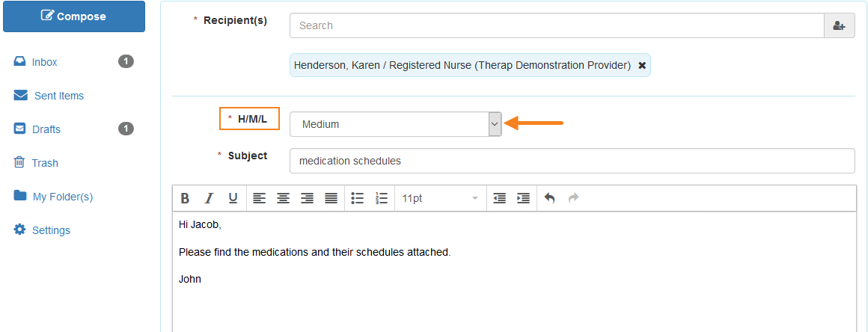Click the Subject input field
Screen dimensions: 868x332
pos(572,161)
